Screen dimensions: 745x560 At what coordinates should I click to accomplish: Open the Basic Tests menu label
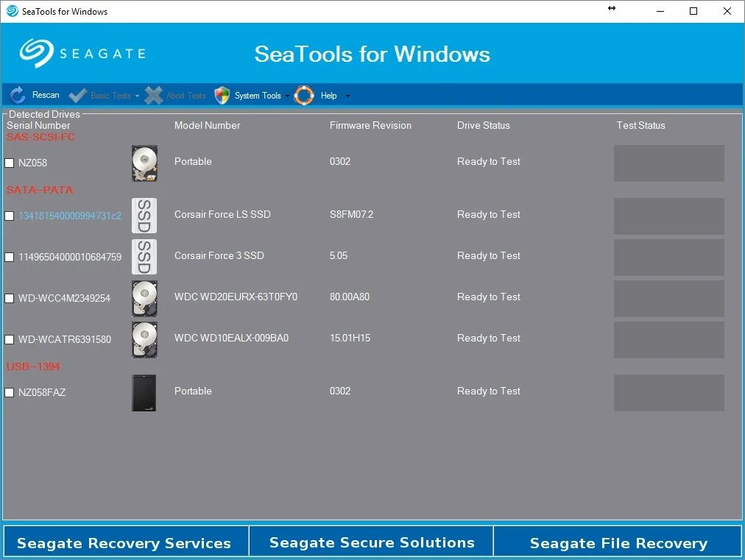point(110,96)
